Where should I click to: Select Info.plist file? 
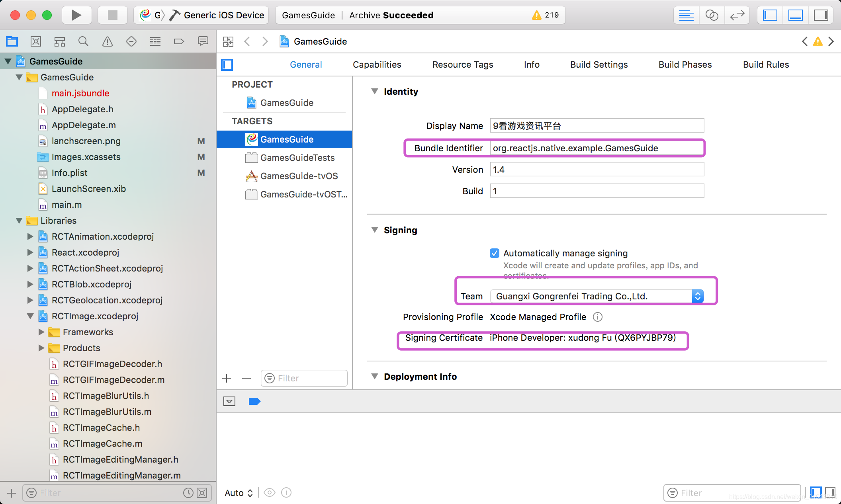coord(69,173)
